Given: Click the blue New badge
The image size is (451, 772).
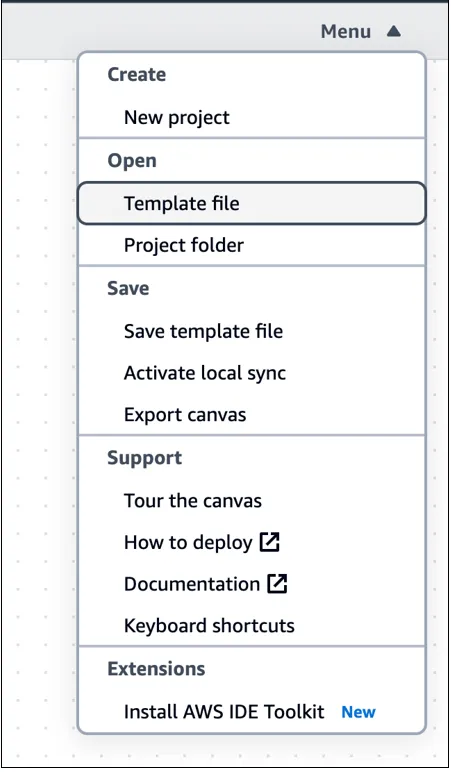Looking at the screenshot, I should pos(358,712).
